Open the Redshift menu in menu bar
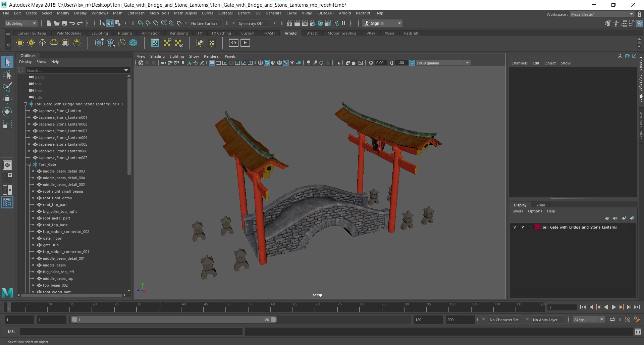644x345 pixels. point(363,13)
